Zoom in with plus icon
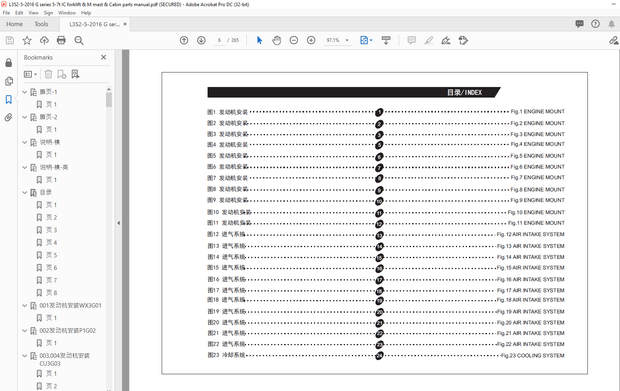Screen dimensions: 620x391 point(311,40)
